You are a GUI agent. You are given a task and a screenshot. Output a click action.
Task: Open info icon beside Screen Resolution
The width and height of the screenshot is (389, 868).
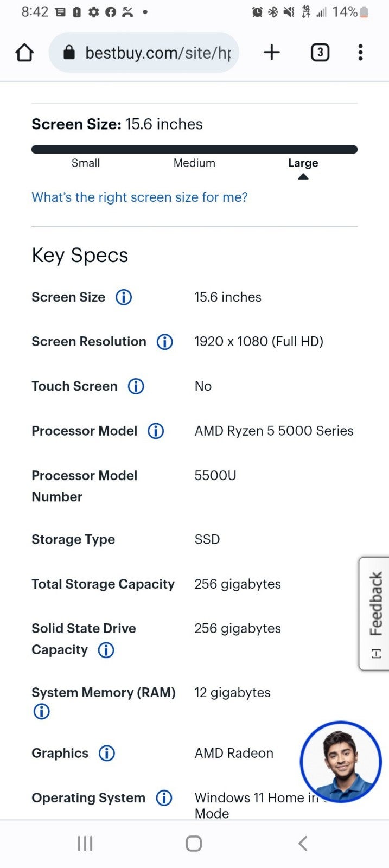click(165, 342)
